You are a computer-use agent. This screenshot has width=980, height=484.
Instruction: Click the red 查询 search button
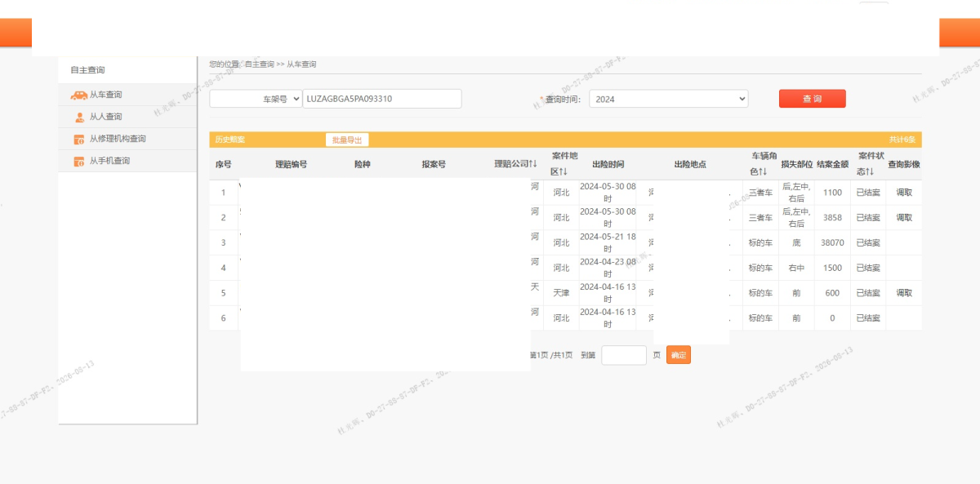[x=812, y=99]
